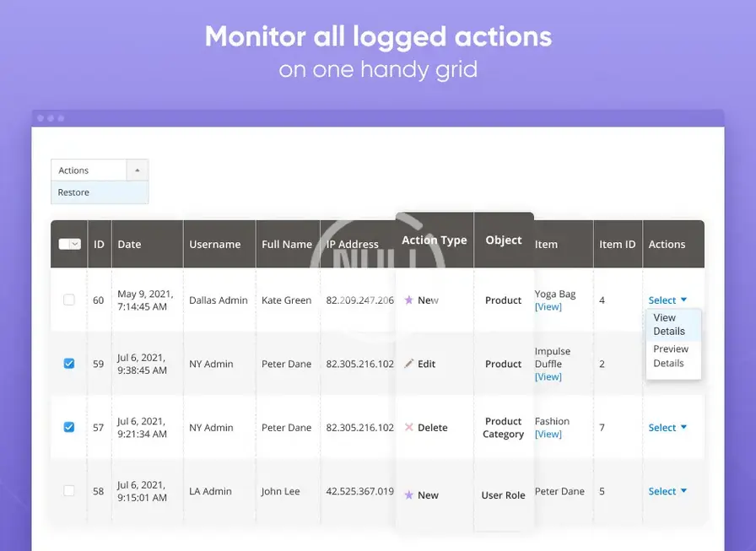
Task: Sort the grid by Date column header
Action: (129, 245)
